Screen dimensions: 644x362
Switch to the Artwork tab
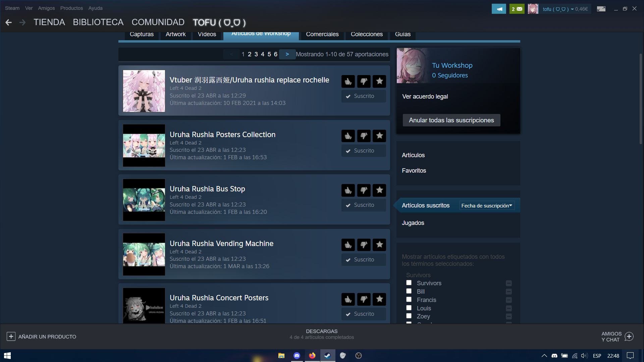(176, 35)
